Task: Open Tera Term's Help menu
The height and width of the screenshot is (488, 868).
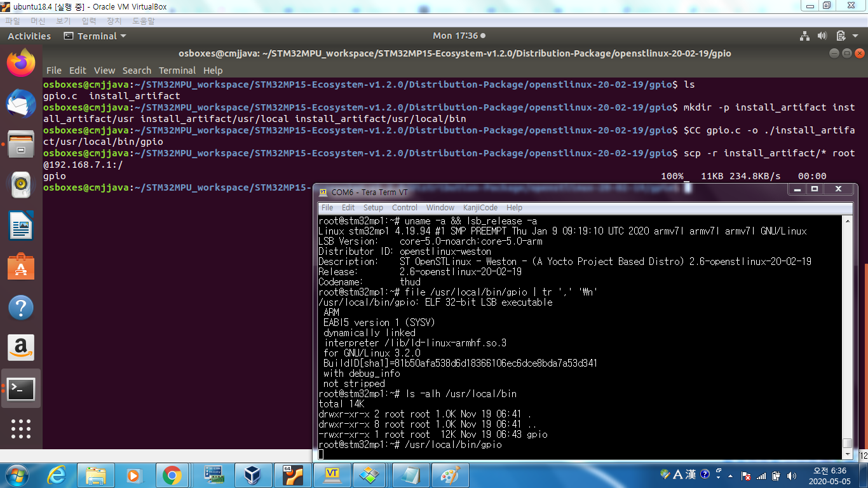Action: tap(514, 208)
